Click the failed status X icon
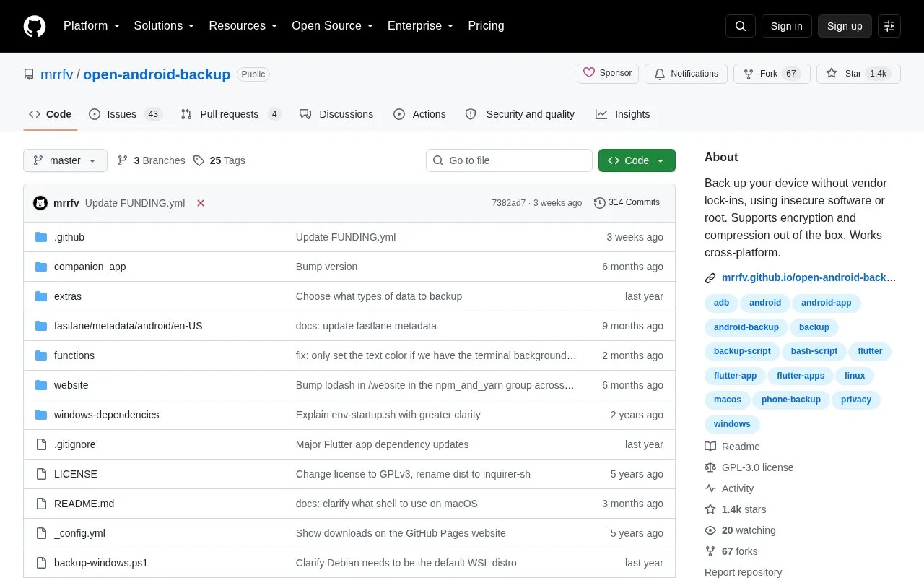 [x=201, y=203]
